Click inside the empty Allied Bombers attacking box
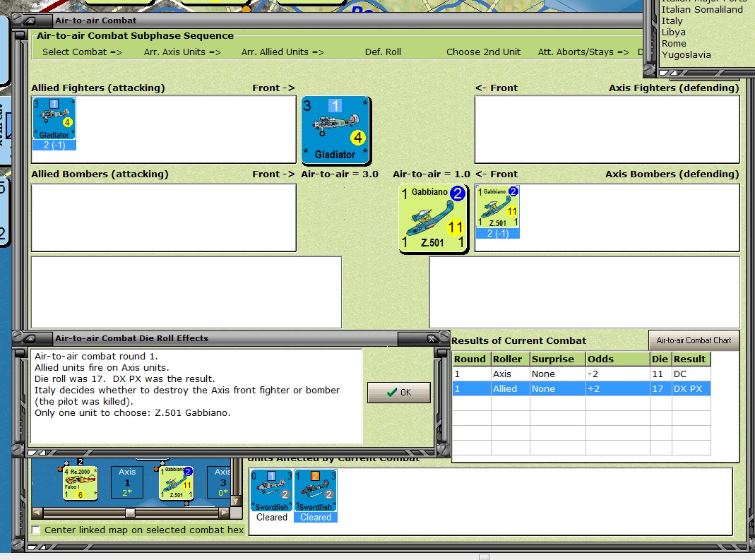This screenshot has height=560, width=755. tap(164, 218)
